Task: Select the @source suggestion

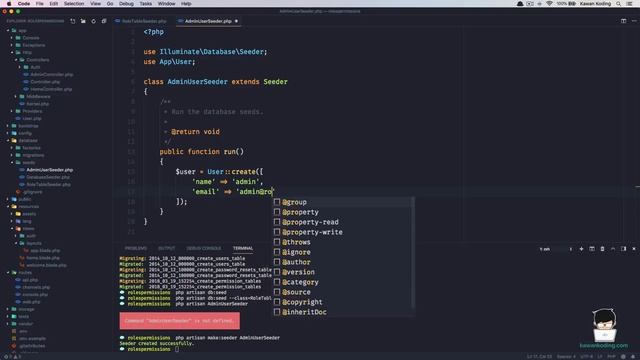Action: click(x=343, y=292)
